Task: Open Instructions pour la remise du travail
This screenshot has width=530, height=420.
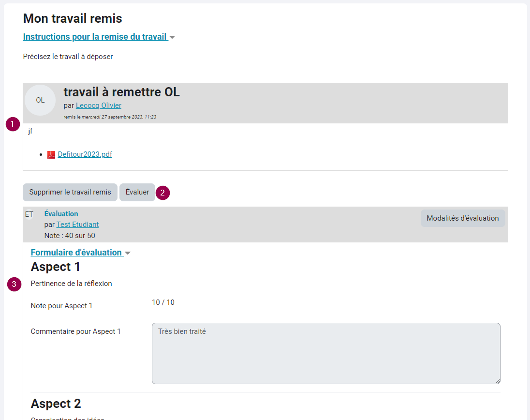Action: (x=95, y=36)
